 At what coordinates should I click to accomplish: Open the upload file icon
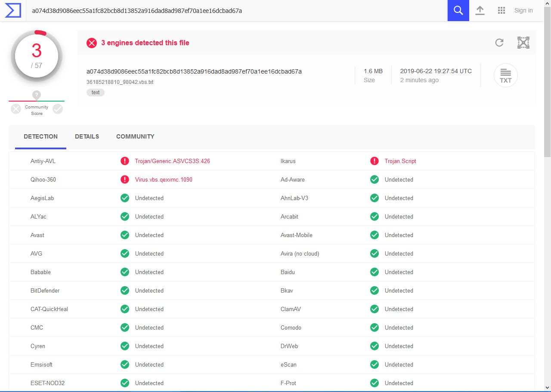pyautogui.click(x=480, y=11)
